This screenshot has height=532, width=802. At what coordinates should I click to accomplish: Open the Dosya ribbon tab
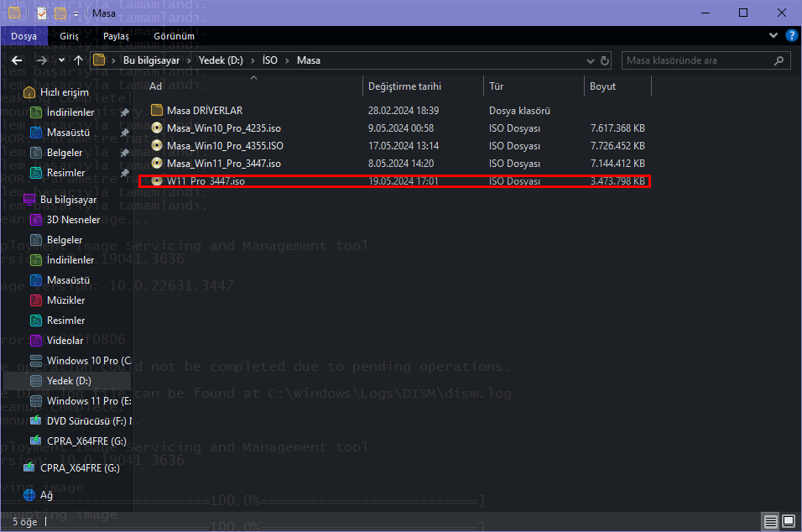coord(23,36)
